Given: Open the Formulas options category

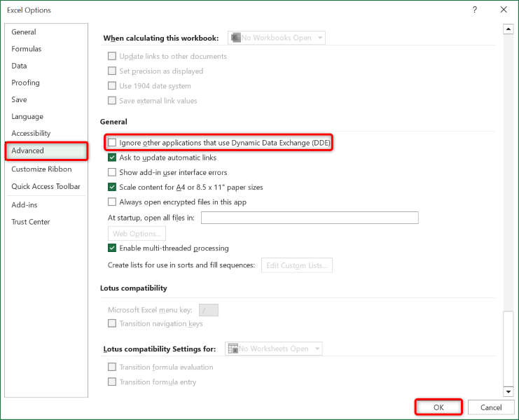Looking at the screenshot, I should pos(27,49).
